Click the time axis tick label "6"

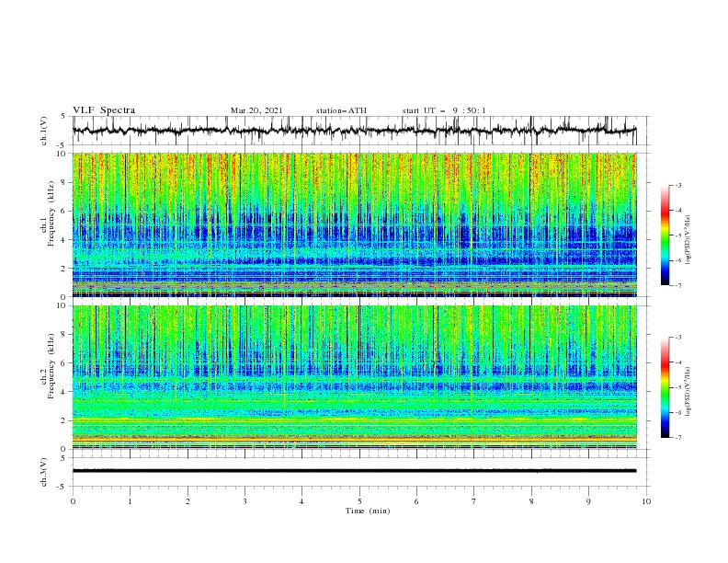tap(416, 501)
